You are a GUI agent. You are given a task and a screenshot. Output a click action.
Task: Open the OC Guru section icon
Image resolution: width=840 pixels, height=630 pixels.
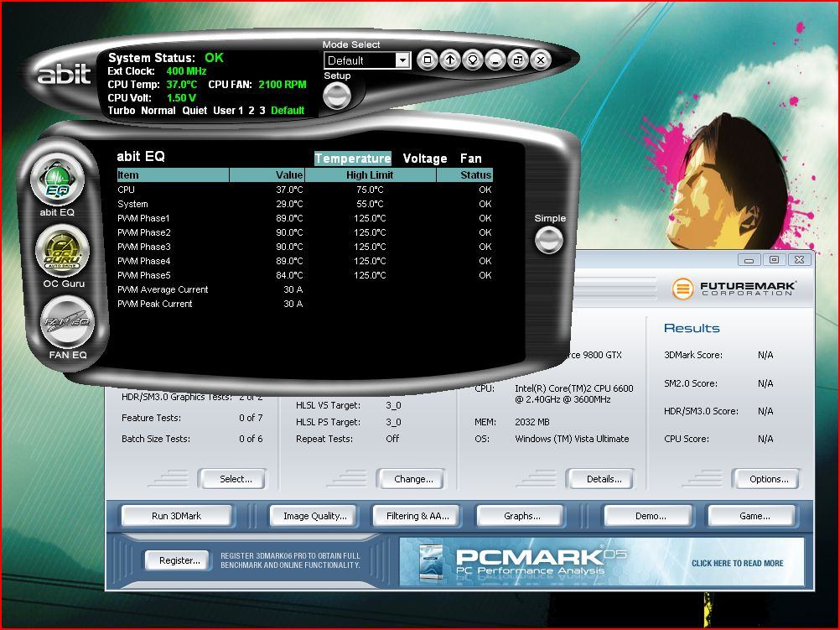(x=63, y=252)
